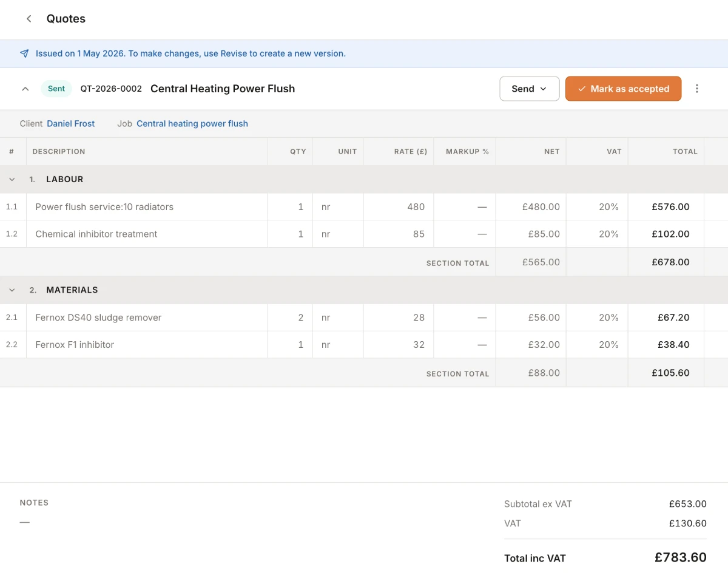The width and height of the screenshot is (728, 578).
Task: Click the rate 32 cell
Action: click(x=399, y=344)
